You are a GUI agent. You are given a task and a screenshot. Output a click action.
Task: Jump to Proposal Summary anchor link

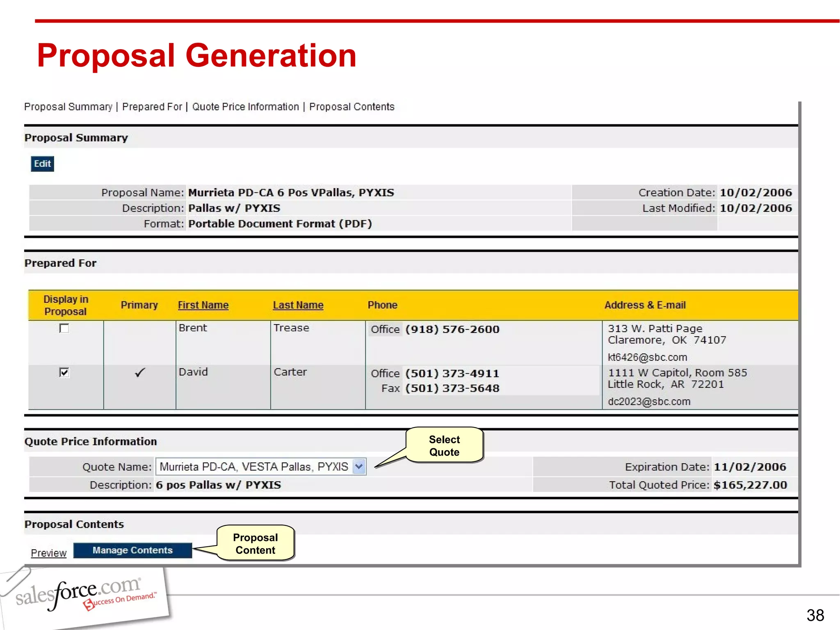(68, 107)
